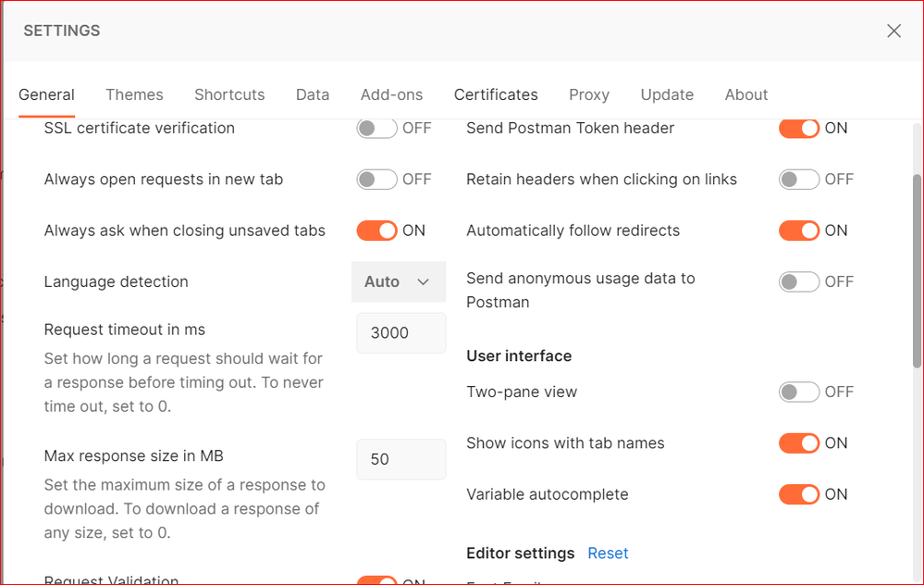
Task: Disable Automatically follow redirects toggle
Action: click(x=799, y=230)
